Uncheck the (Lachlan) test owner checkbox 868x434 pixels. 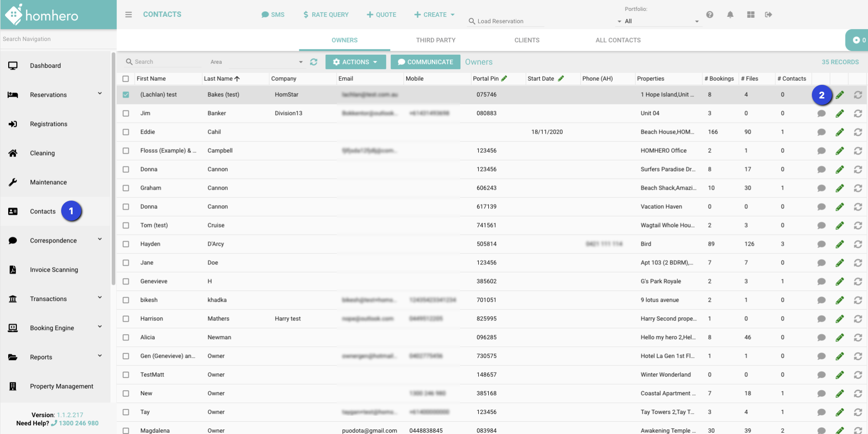coord(126,95)
